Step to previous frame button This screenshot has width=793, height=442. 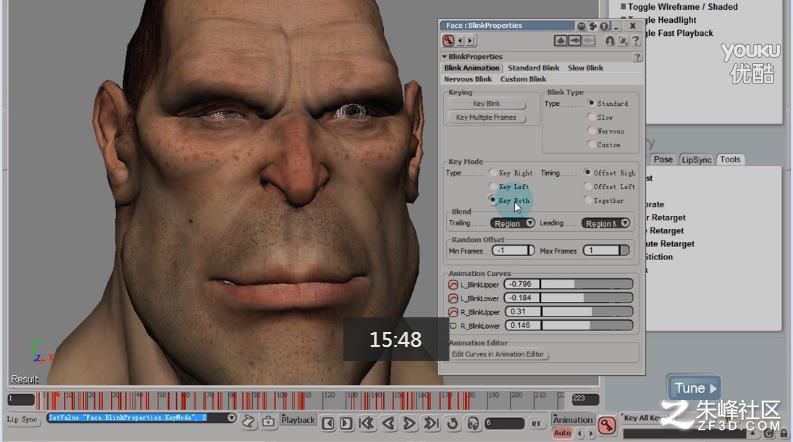(328, 423)
